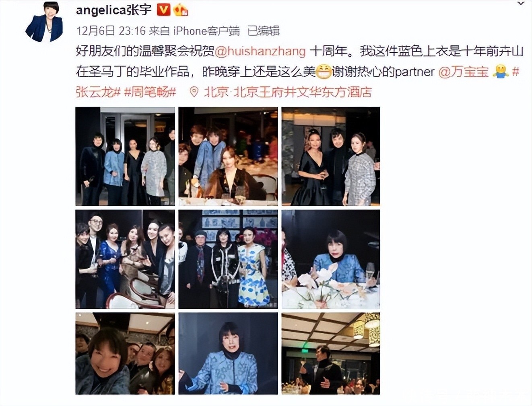The image size is (532, 406).
Task: Open group photo with woman in blue dress
Action: pyautogui.click(x=125, y=259)
